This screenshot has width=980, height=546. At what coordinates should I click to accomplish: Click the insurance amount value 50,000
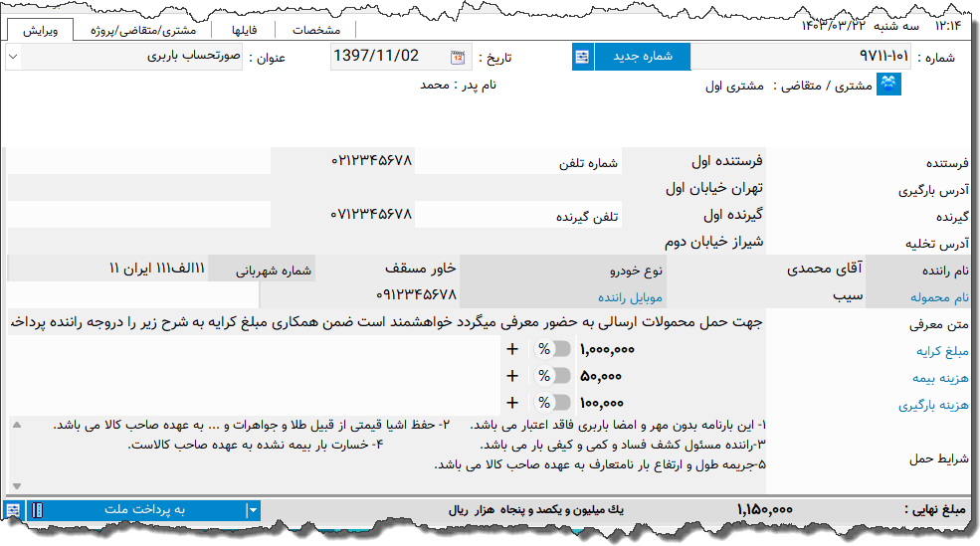601,377
